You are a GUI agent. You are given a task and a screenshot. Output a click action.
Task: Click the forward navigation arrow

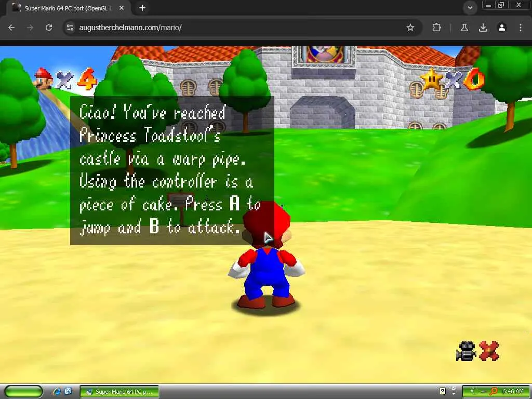[30, 28]
